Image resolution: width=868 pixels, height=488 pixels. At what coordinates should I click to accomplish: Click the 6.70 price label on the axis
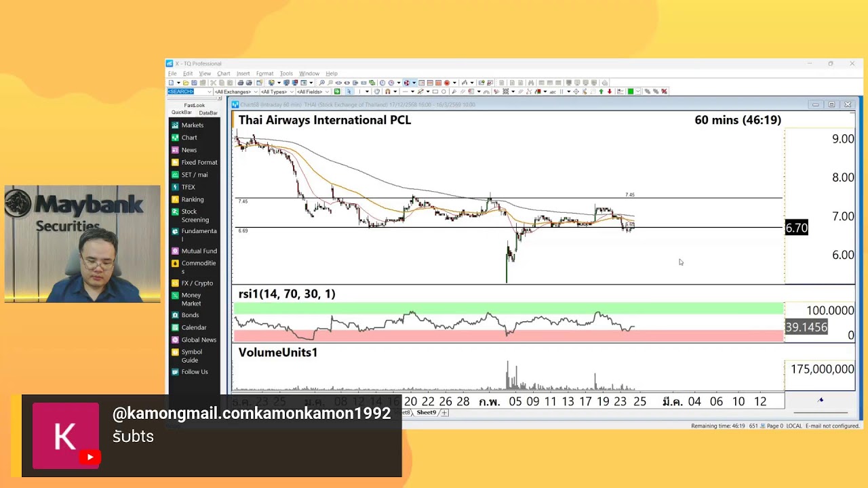(x=796, y=228)
